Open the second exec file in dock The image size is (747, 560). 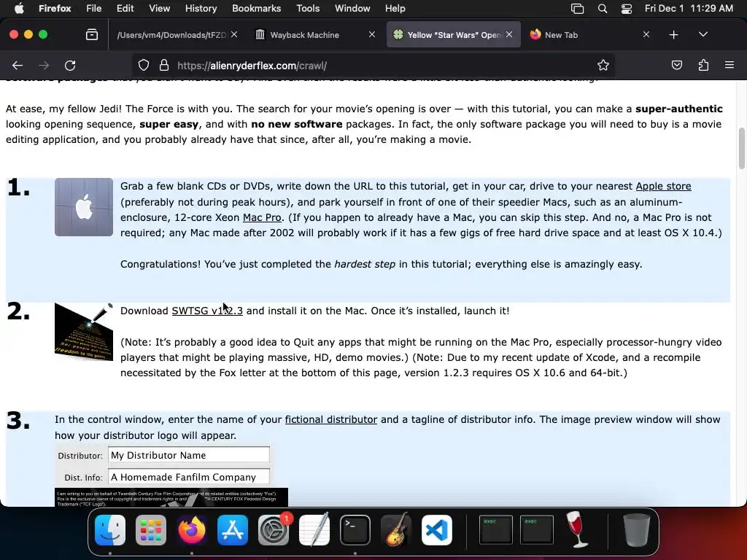point(536,530)
